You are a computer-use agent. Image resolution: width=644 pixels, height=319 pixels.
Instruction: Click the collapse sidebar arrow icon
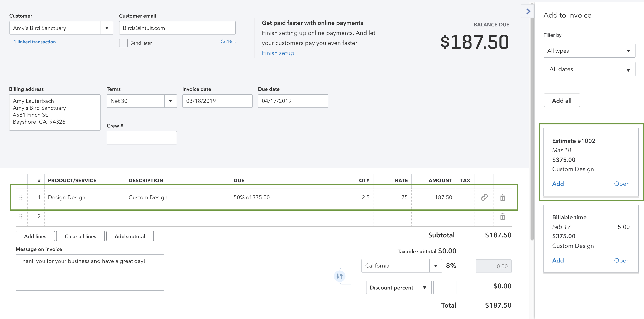click(x=529, y=12)
